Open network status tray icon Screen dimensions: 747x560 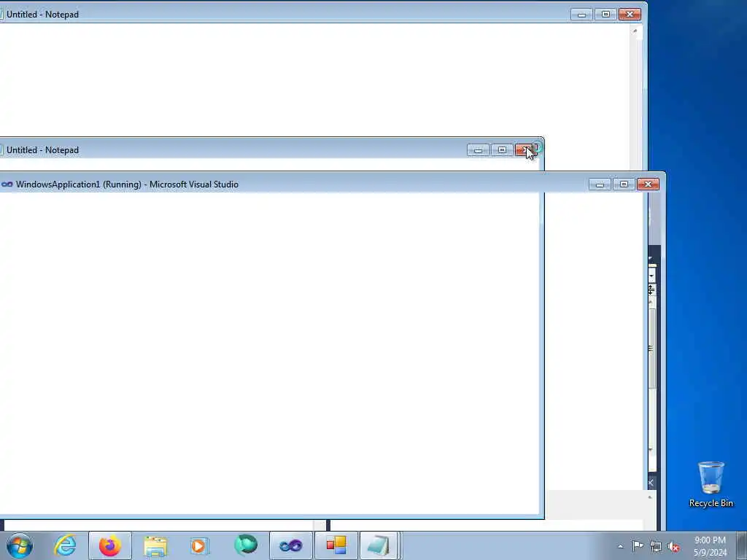click(x=656, y=547)
